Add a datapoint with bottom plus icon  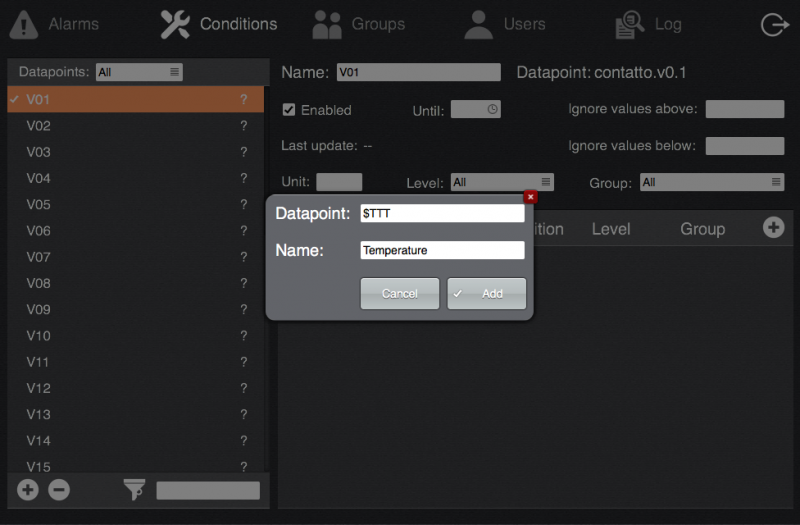[x=28, y=490]
